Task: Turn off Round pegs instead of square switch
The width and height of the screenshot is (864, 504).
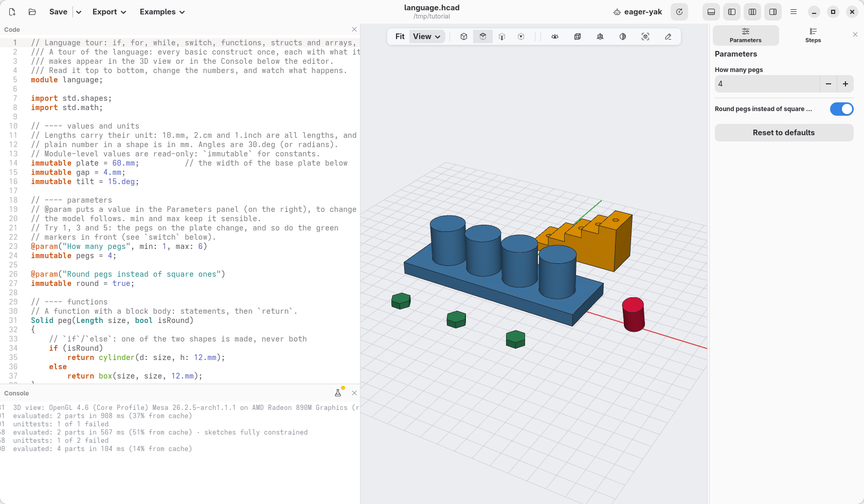Action: coord(842,109)
